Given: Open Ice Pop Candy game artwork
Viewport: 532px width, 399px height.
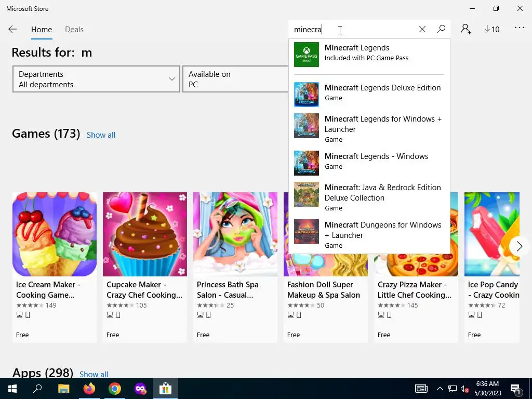Looking at the screenshot, I should click(491, 234).
